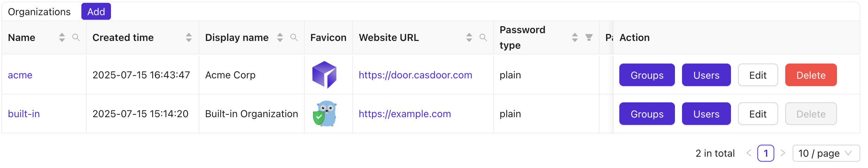Screen dimensions: 868x168
Task: Go to next page arrow
Action: (783, 153)
